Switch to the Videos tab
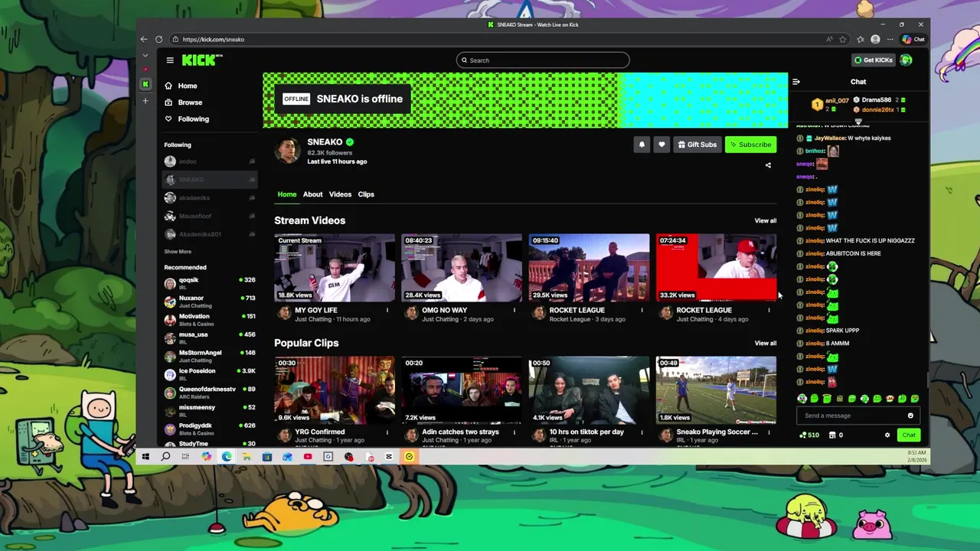Image resolution: width=980 pixels, height=551 pixels. (x=340, y=194)
